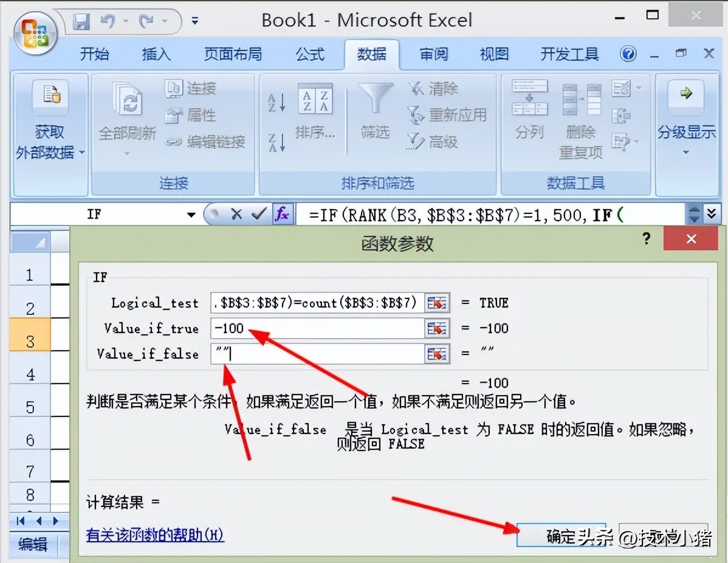Restore the workbook window in ribbon bar

coord(681,53)
